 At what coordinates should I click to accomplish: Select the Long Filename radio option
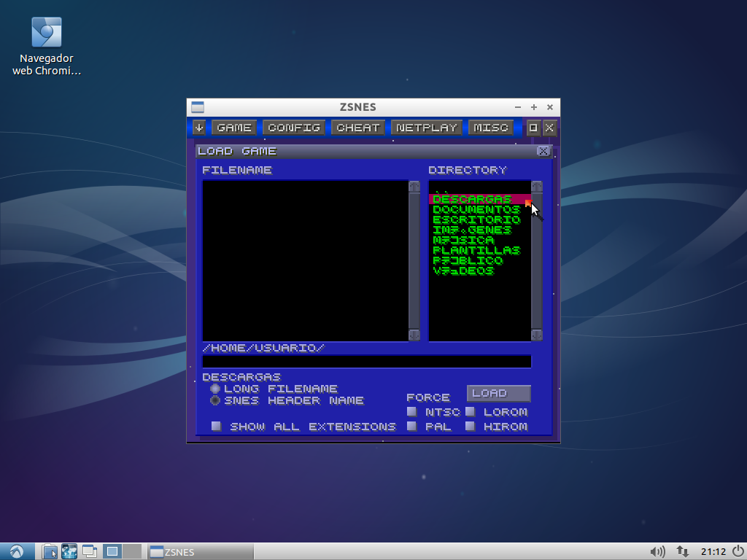[215, 389]
